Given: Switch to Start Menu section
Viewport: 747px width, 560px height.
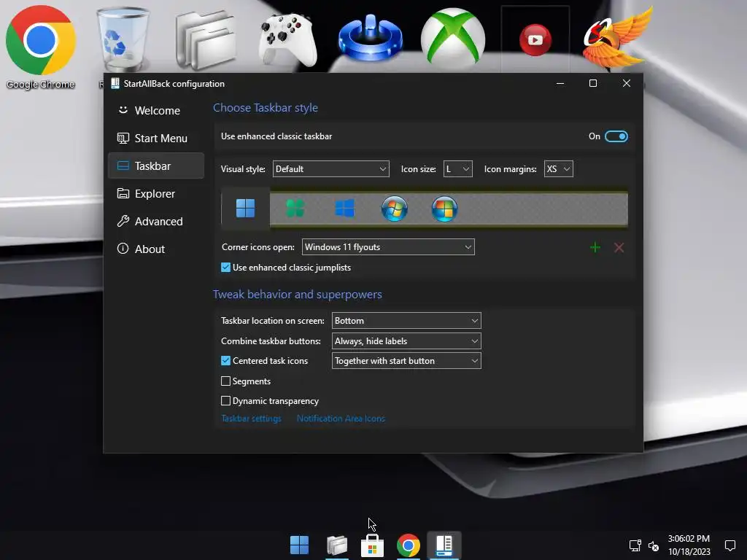Looking at the screenshot, I should [x=156, y=138].
